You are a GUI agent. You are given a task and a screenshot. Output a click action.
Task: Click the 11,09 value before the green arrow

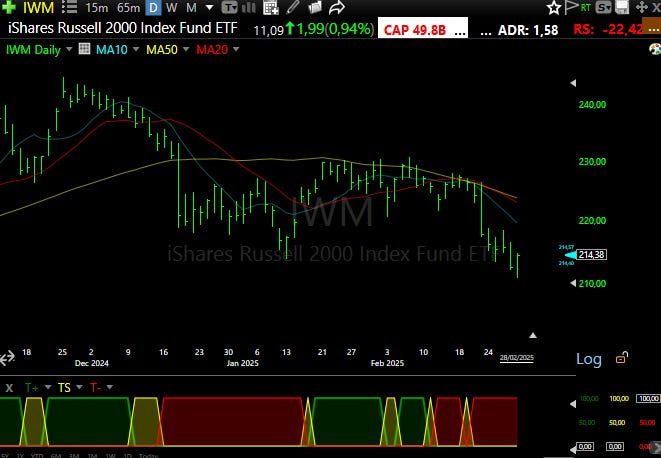tap(269, 30)
